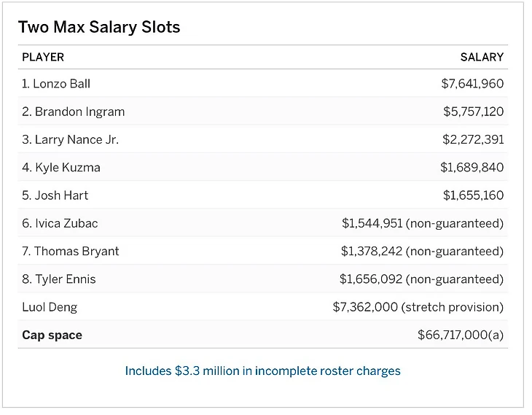Click the 'Two Max Salary Slots' title
The image size is (532, 415).
click(99, 28)
